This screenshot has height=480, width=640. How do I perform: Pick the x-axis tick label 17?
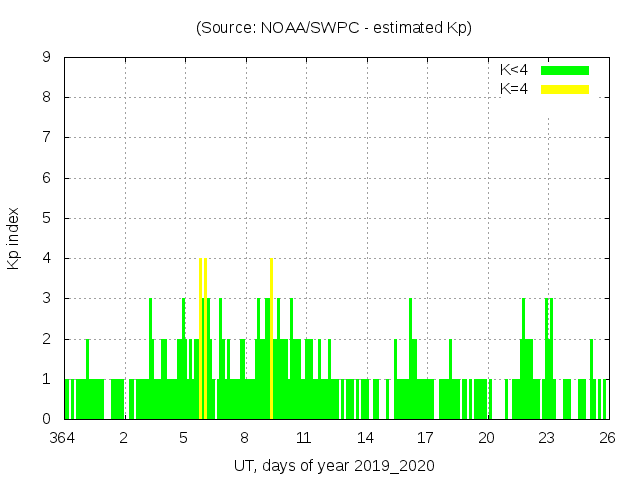[426, 437]
